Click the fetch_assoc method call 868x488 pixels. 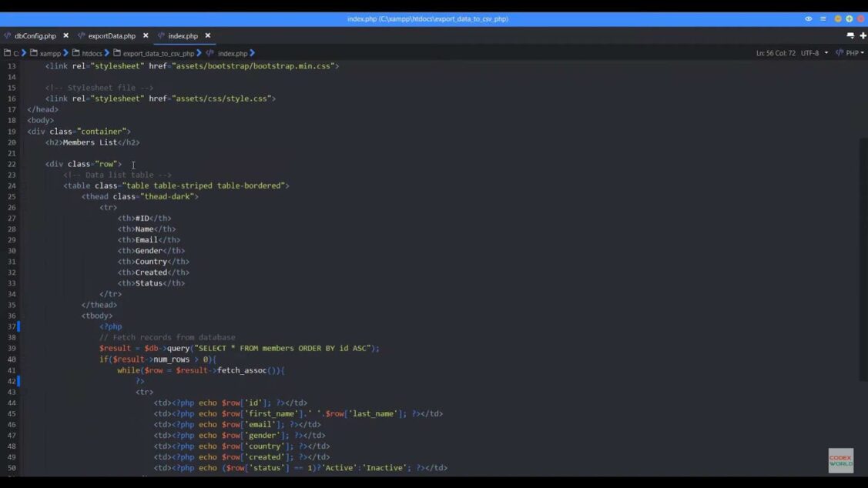242,370
